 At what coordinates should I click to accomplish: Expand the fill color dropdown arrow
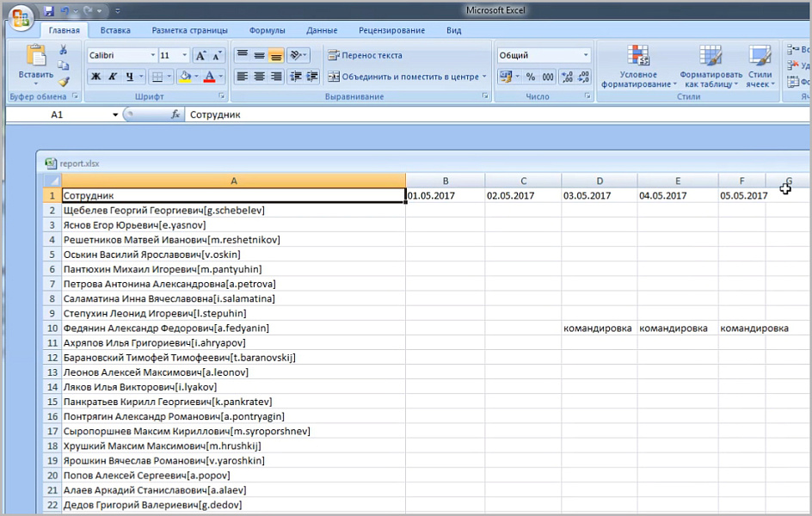(x=196, y=77)
